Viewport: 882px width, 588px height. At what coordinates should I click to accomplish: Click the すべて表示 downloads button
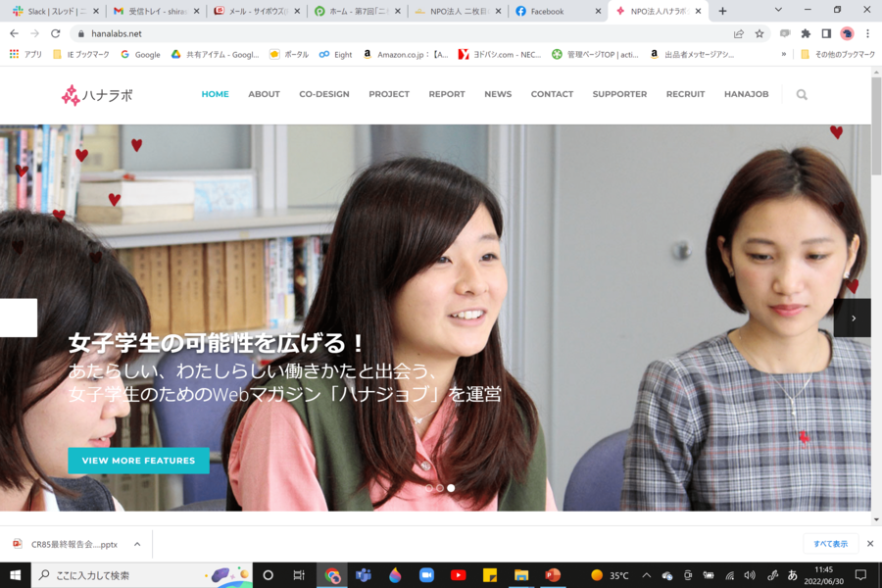[x=830, y=544]
